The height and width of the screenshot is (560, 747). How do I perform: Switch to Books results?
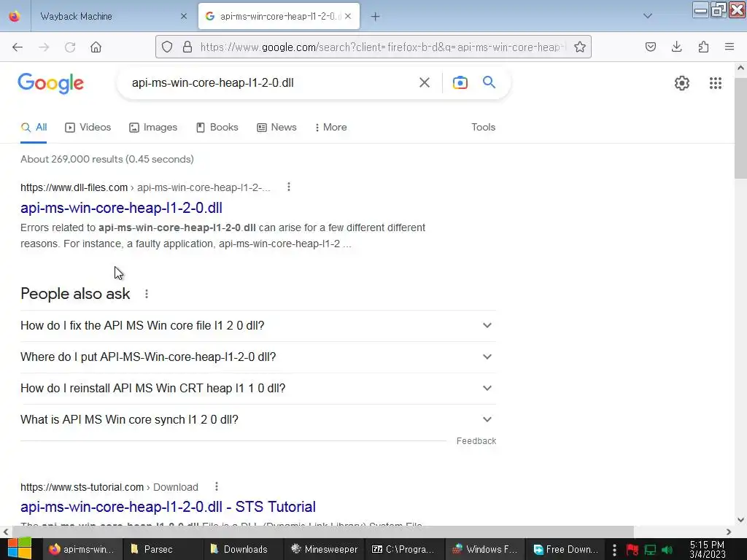[217, 127]
